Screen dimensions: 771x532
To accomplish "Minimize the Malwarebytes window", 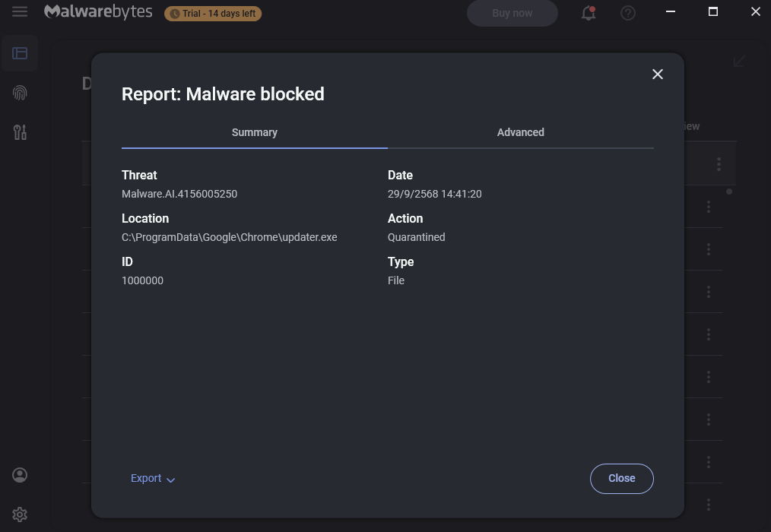I will click(671, 11).
